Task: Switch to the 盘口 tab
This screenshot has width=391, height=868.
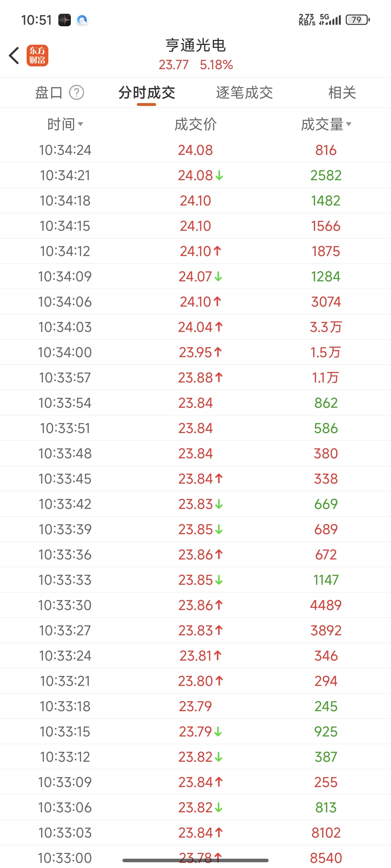Action: 49,93
